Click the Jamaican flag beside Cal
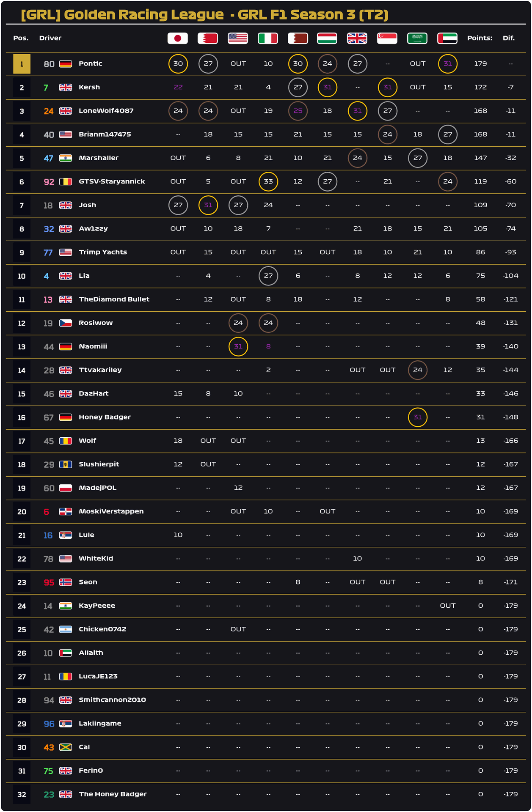 click(x=66, y=747)
